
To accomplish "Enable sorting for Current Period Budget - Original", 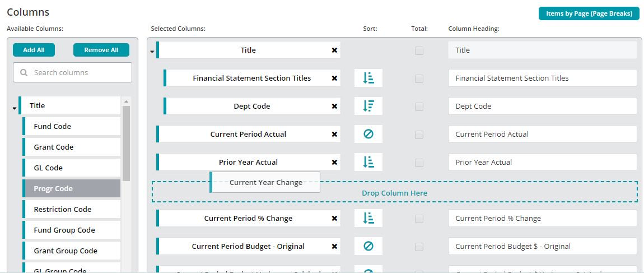I will point(368,246).
